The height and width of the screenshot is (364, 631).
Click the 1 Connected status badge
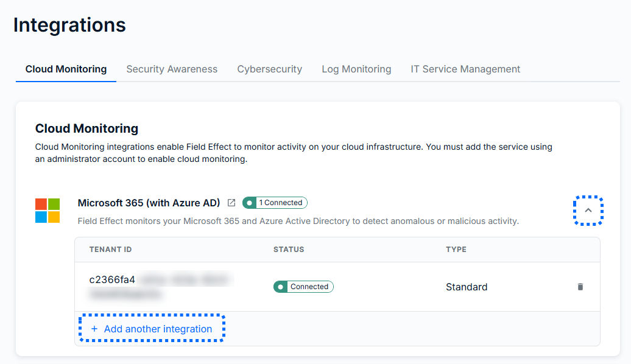275,203
